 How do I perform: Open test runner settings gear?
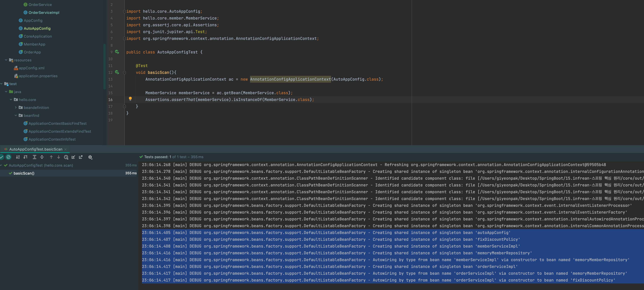[x=90, y=157]
